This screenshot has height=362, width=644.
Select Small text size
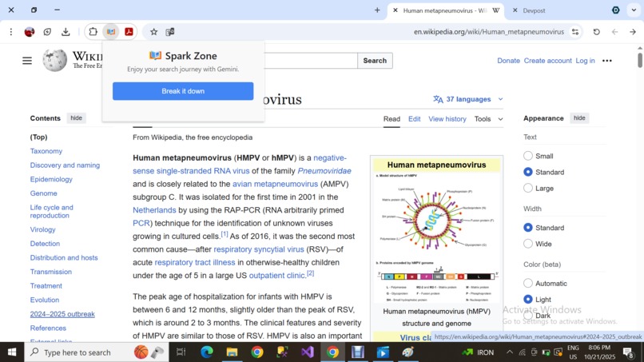[x=528, y=156]
